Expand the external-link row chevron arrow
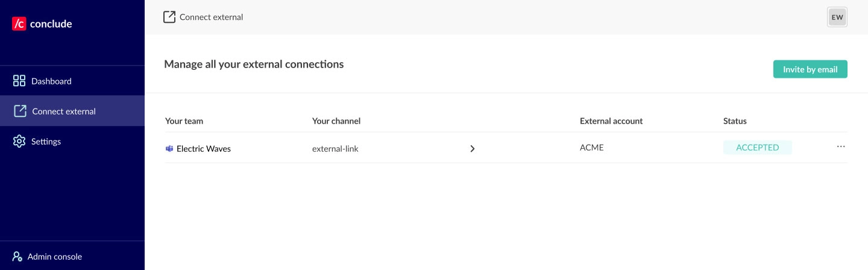Screen dimensions: 868x270 [x=473, y=148]
